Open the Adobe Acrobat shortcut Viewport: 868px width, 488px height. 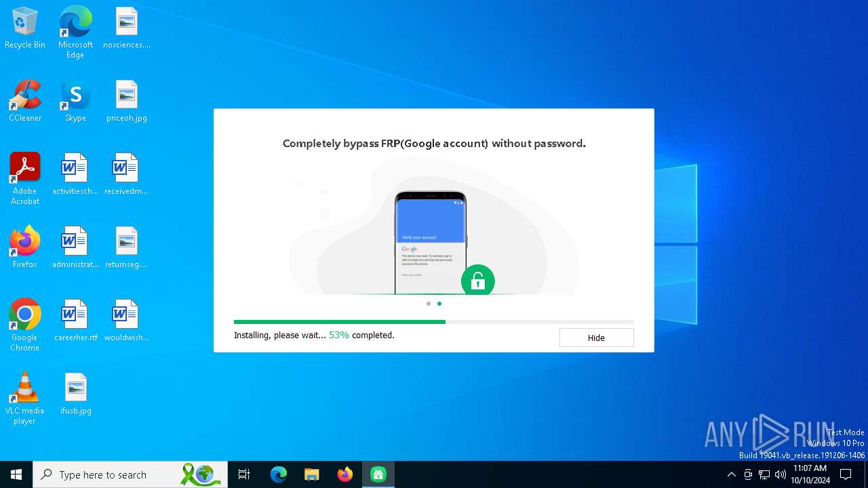[x=25, y=179]
